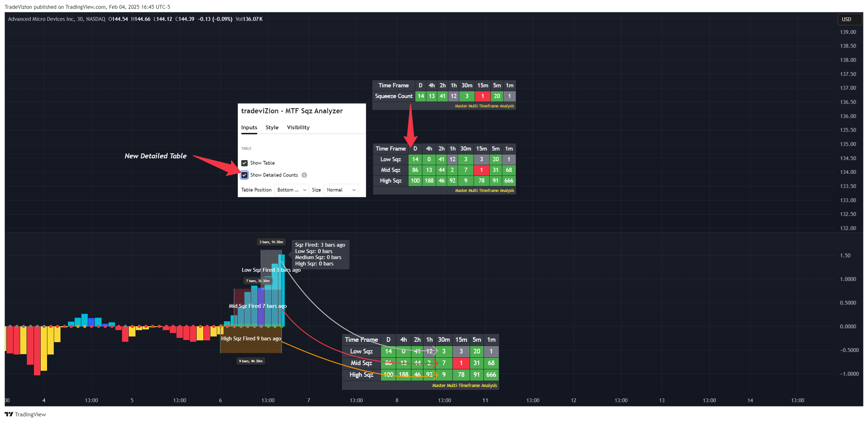Switch to the Style tab

[272, 128]
